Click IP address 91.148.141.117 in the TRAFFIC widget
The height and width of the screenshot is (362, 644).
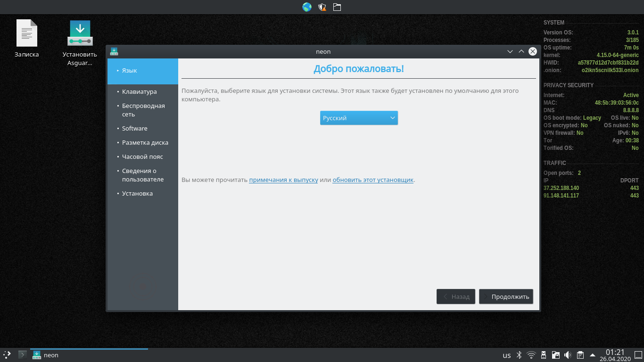tap(561, 196)
